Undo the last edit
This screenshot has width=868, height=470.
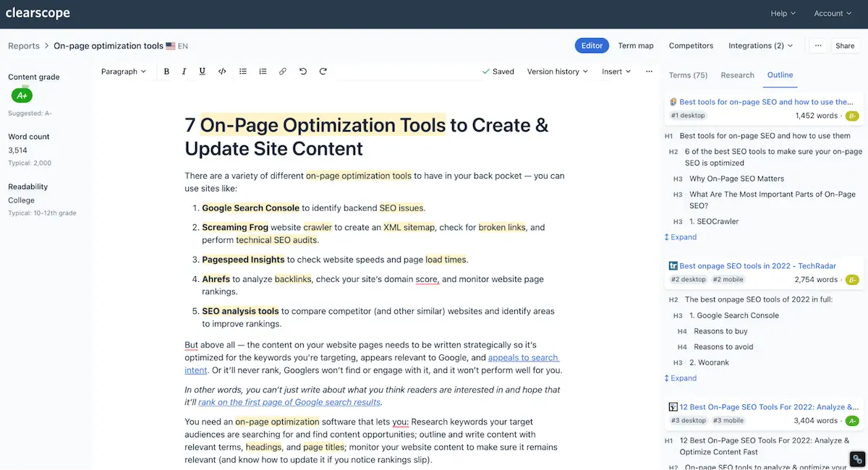pos(303,72)
